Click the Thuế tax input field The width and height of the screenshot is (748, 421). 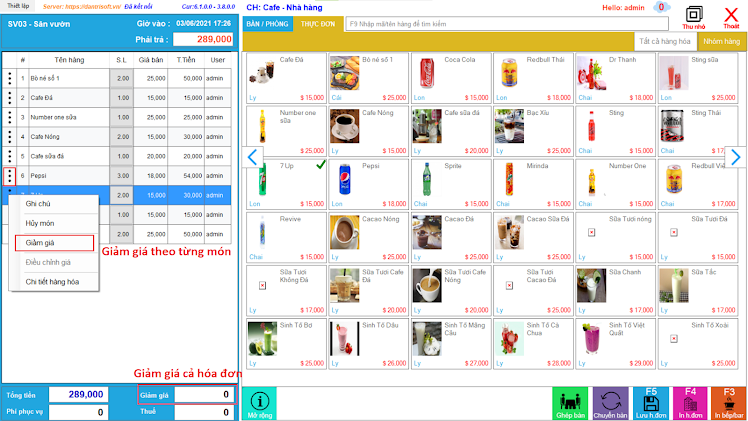204,412
